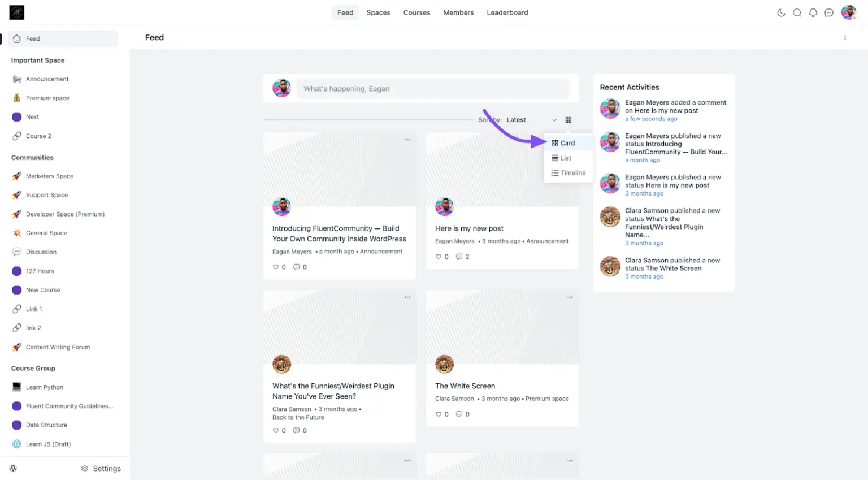
Task: Select the List layout option
Action: 565,158
